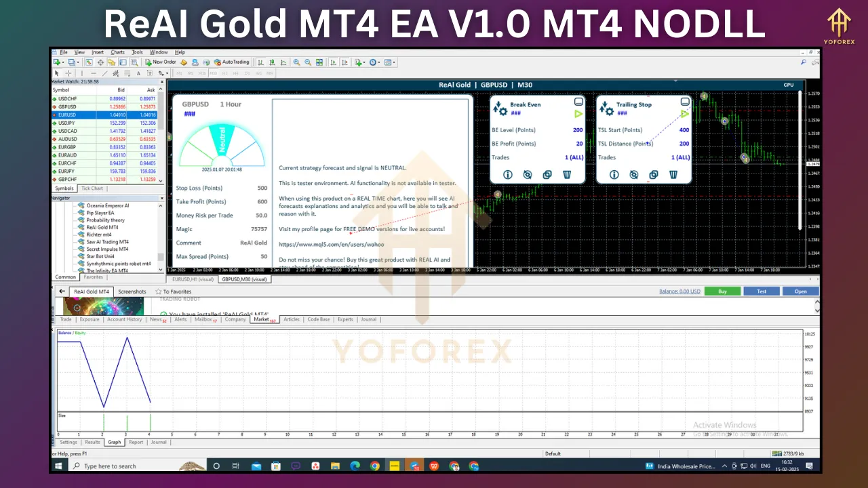The image size is (868, 488).
Task: Click Trailing Stop info icon
Action: pyautogui.click(x=614, y=175)
